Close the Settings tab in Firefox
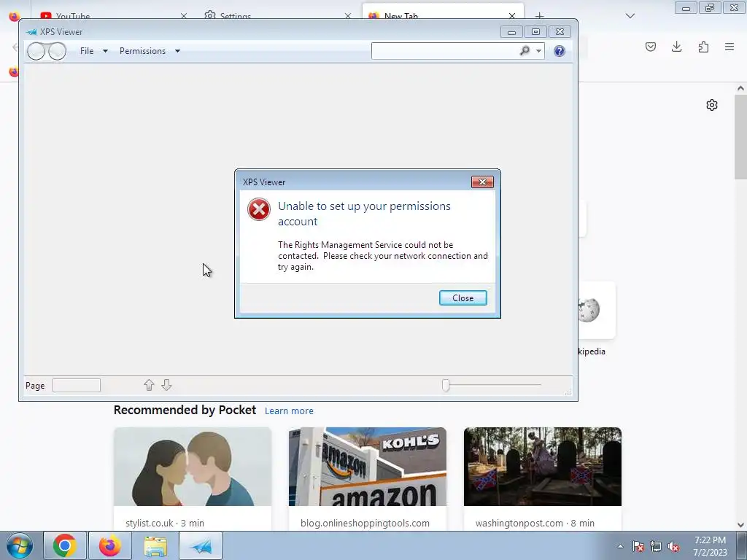Screen dimensions: 747x560 pyautogui.click(x=348, y=16)
